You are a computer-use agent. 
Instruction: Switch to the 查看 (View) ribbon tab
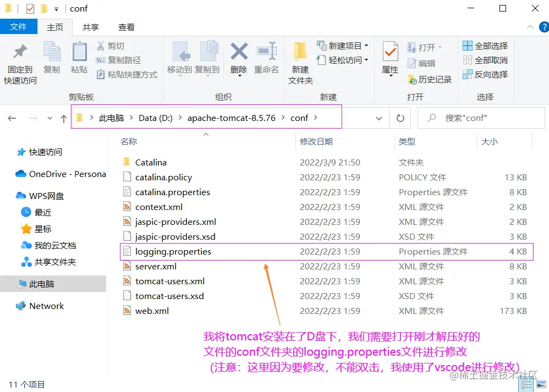pos(127,26)
